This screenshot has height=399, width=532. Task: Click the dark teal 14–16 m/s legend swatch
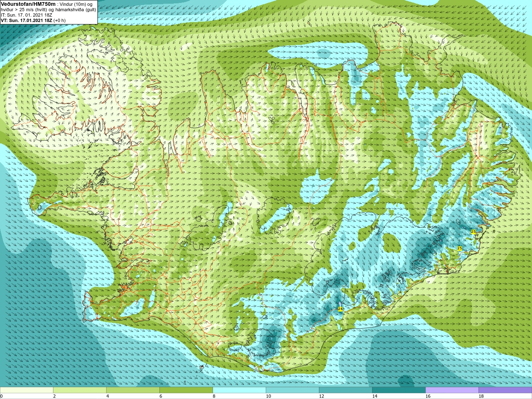(x=399, y=390)
